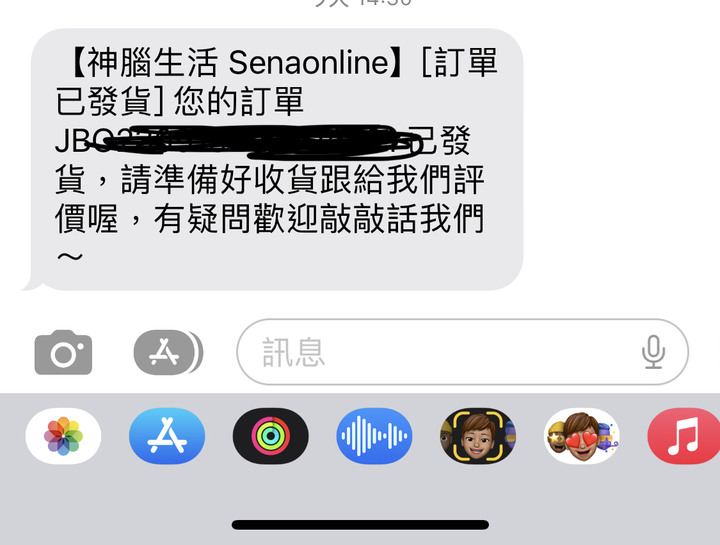Tap the white musical note symbol
Viewport: 720px width, 545px height.
[684, 436]
